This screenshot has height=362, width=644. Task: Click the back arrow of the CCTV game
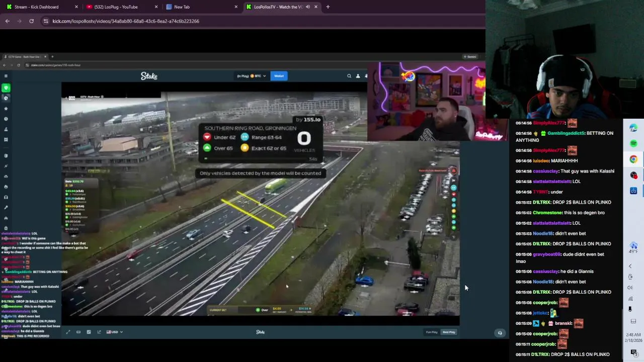65,97
